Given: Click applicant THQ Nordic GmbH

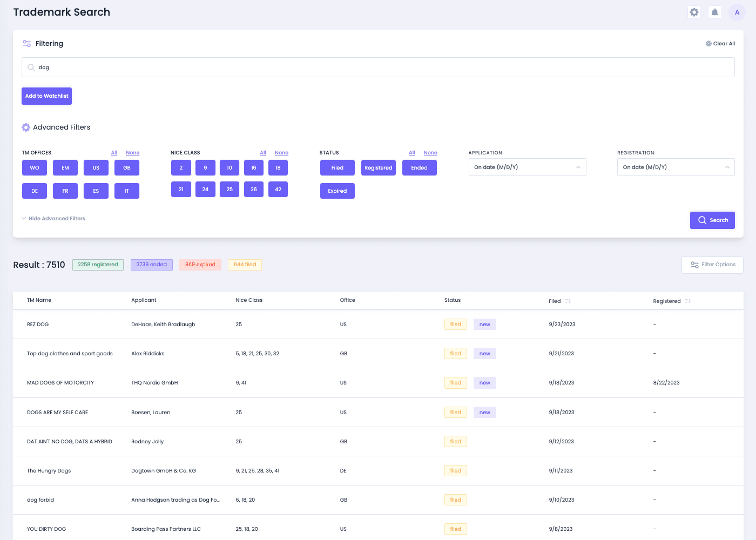Looking at the screenshot, I should point(154,383).
